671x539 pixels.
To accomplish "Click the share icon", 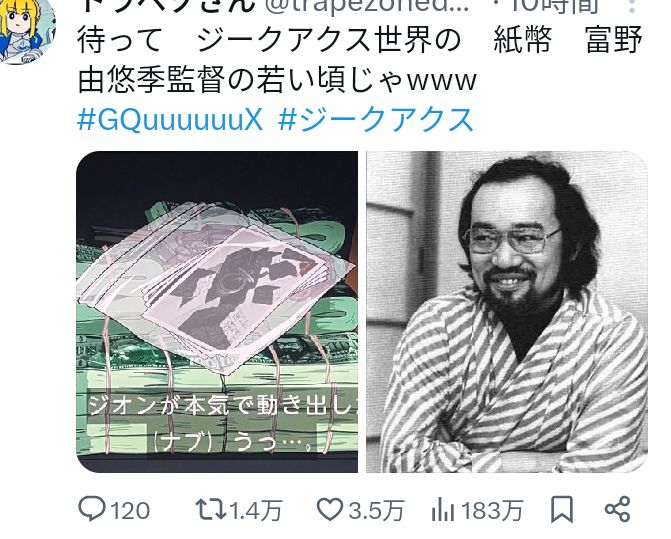I will pyautogui.click(x=618, y=509).
